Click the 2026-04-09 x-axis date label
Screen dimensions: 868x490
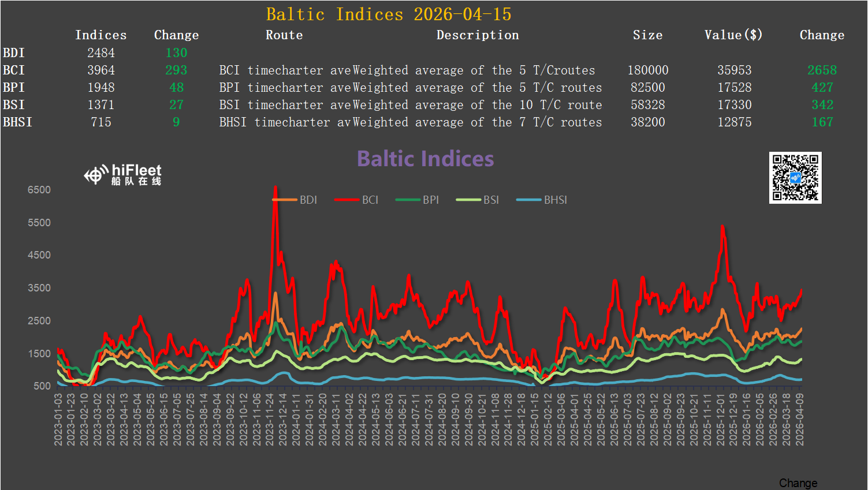[x=799, y=419]
